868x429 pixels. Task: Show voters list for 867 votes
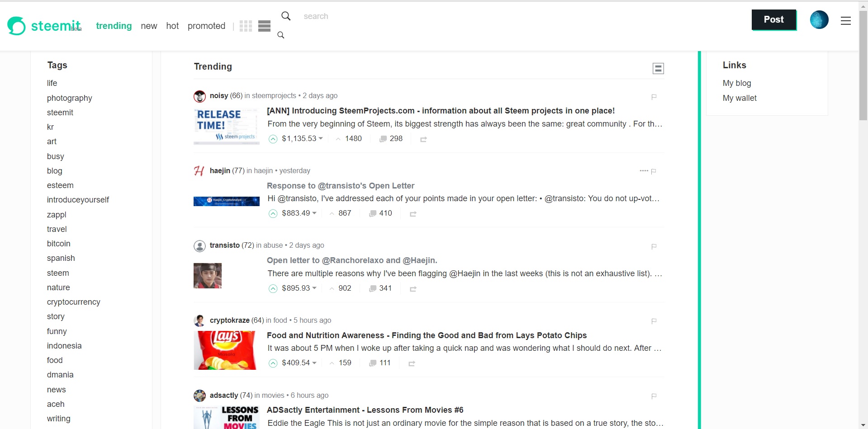[340, 213]
